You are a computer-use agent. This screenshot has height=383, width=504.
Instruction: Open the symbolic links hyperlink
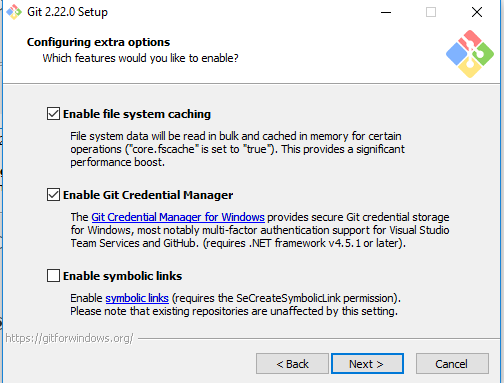click(137, 298)
